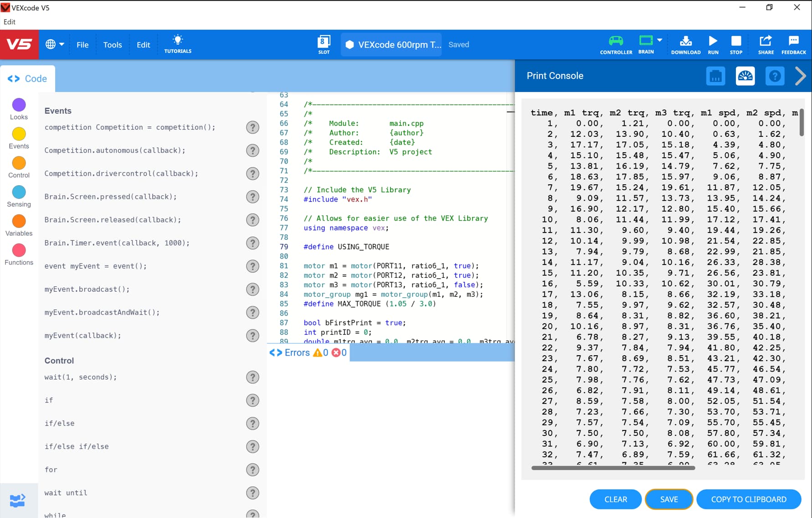Open the dashboard gauge icon in console
The width and height of the screenshot is (812, 518).
pos(745,76)
